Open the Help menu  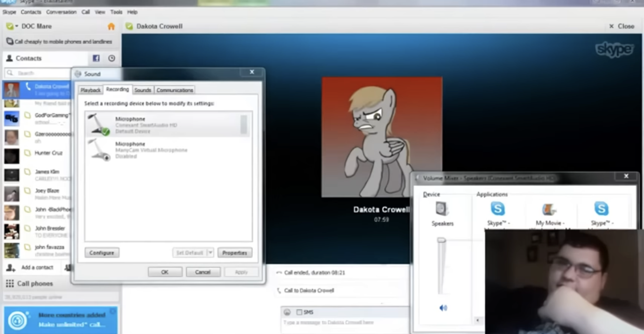coord(132,12)
